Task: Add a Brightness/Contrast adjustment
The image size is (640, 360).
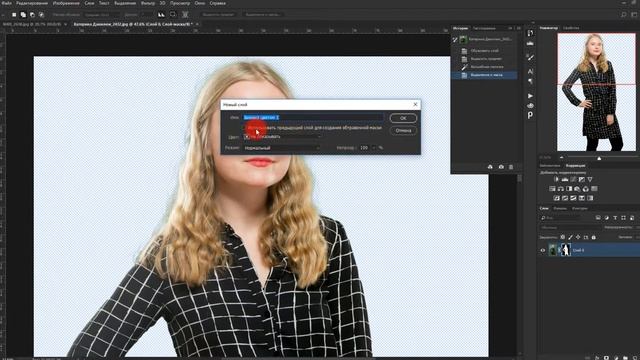Action: point(556,179)
